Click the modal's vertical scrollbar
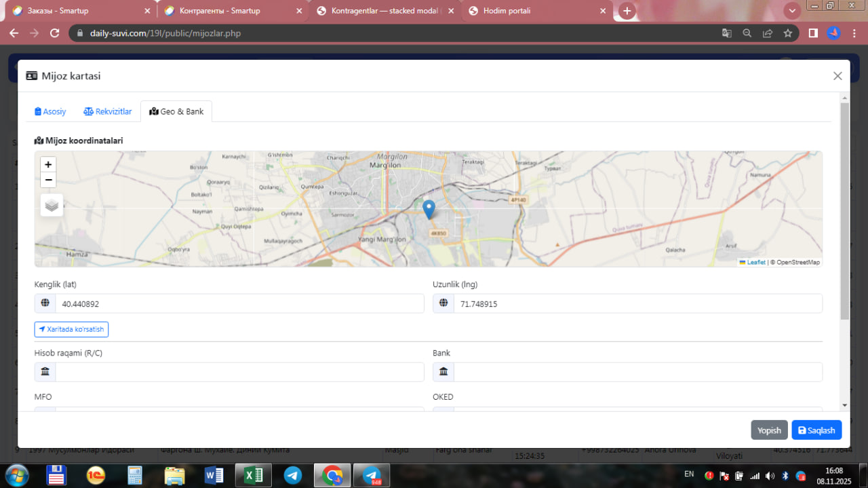The image size is (868, 488). (844, 210)
